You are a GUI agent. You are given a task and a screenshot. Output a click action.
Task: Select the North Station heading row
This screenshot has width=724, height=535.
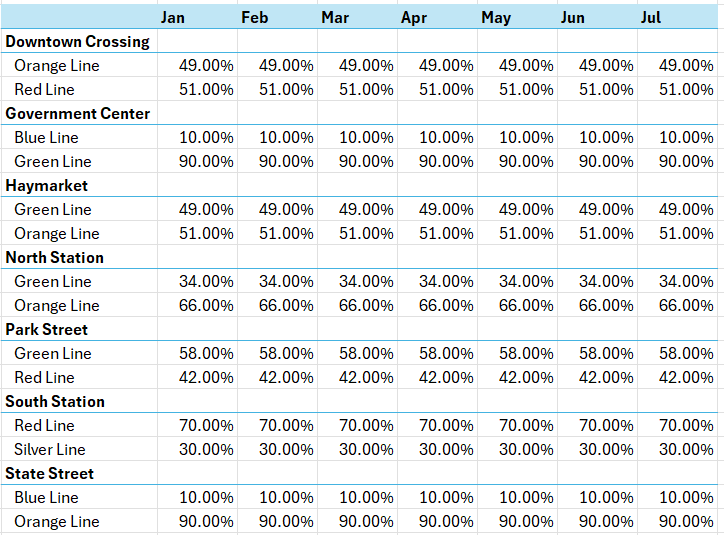pyautogui.click(x=54, y=257)
